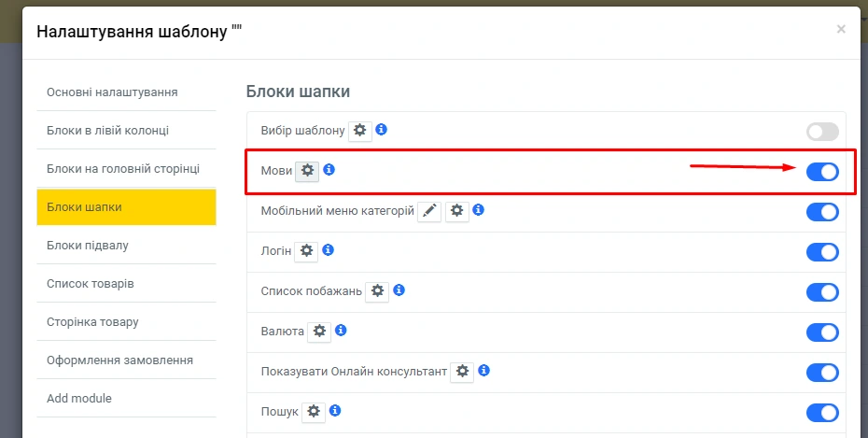Show info tooltip for Показувати Онлайн консультант
The image size is (868, 438).
tap(484, 371)
